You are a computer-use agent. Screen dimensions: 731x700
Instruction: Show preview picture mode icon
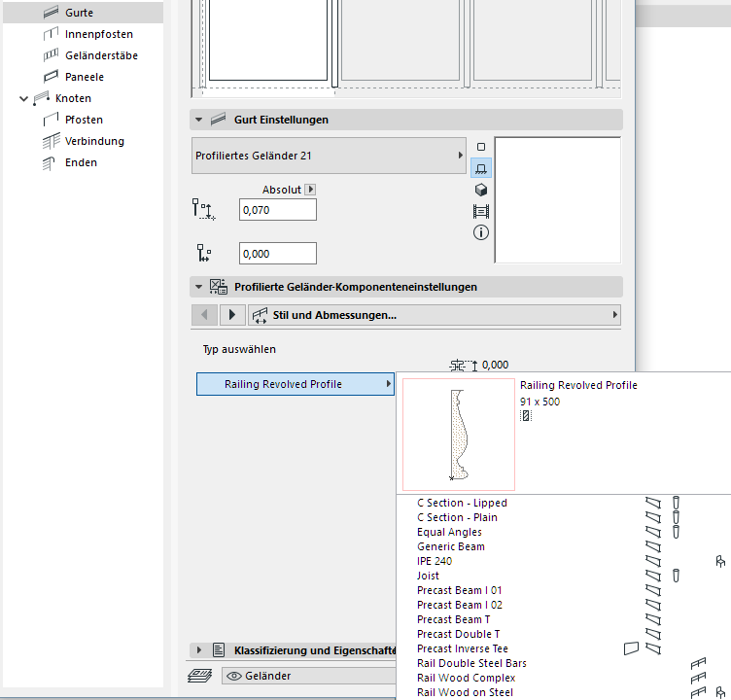pyautogui.click(x=481, y=211)
